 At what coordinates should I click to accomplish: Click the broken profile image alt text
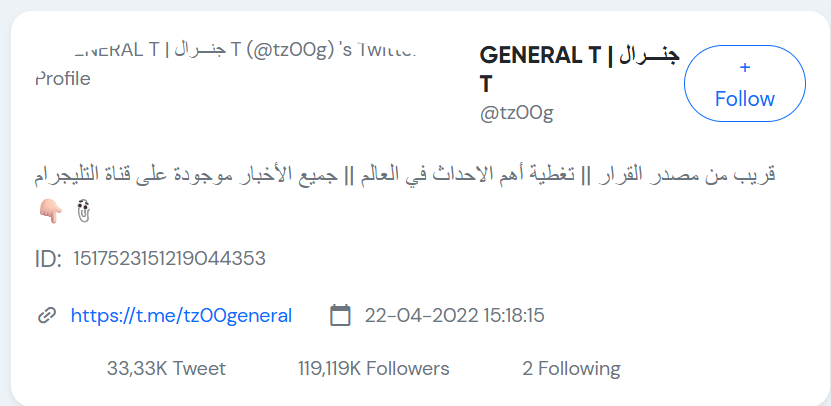(x=225, y=64)
